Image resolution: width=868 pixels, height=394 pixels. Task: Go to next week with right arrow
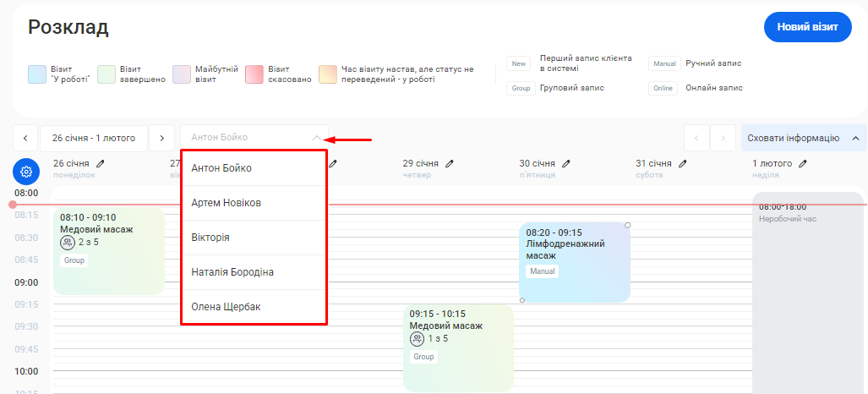click(162, 138)
